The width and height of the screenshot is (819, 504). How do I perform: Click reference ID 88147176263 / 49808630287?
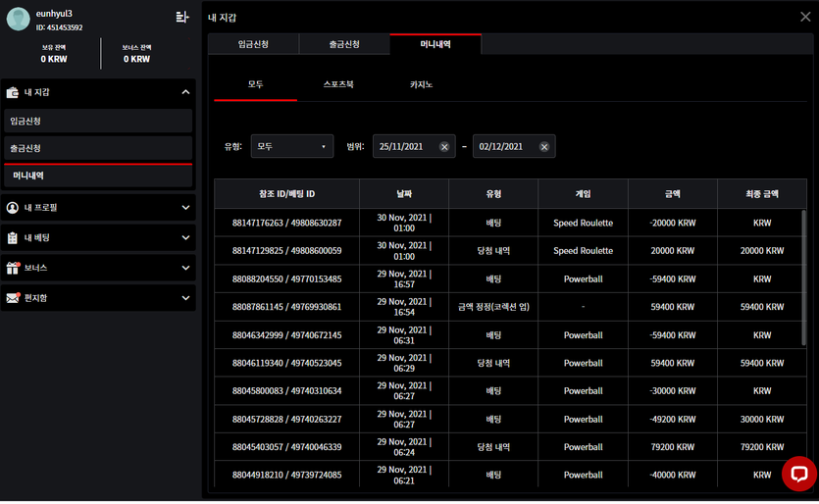pyautogui.click(x=286, y=223)
